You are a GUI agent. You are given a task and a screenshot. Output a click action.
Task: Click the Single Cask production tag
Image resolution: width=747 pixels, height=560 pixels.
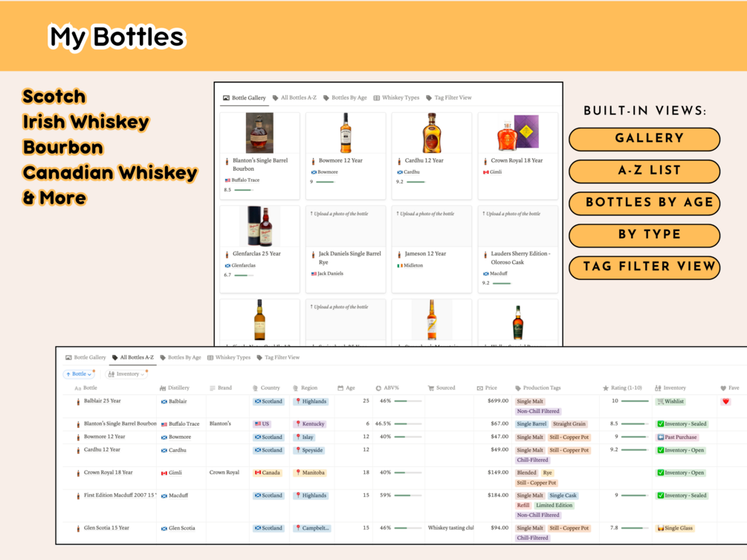coord(563,495)
